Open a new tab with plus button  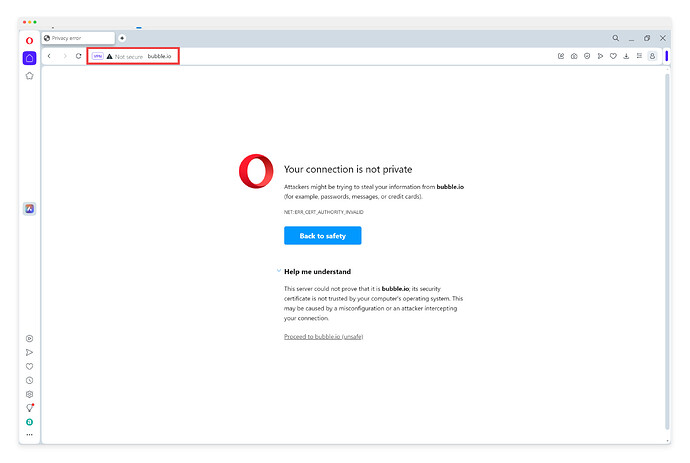(122, 38)
